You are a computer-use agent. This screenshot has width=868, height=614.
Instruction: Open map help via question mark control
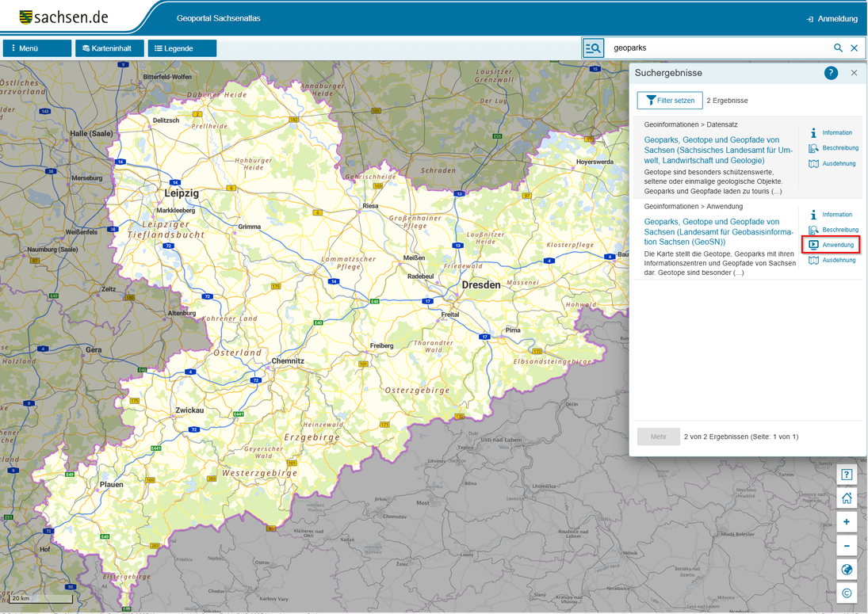click(847, 474)
